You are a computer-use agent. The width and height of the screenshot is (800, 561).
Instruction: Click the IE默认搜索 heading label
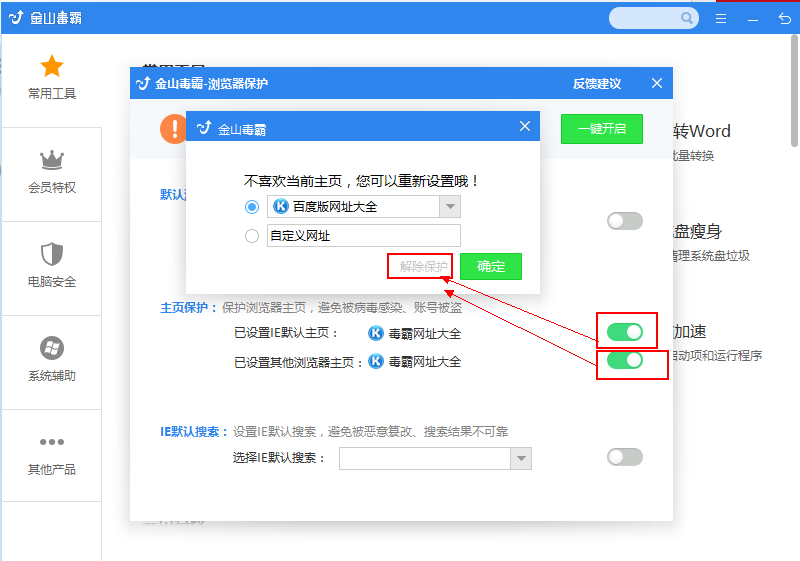pyautogui.click(x=193, y=431)
